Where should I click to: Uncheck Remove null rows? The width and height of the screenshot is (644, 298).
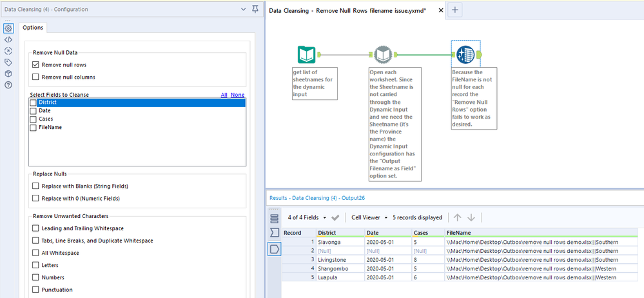36,65
